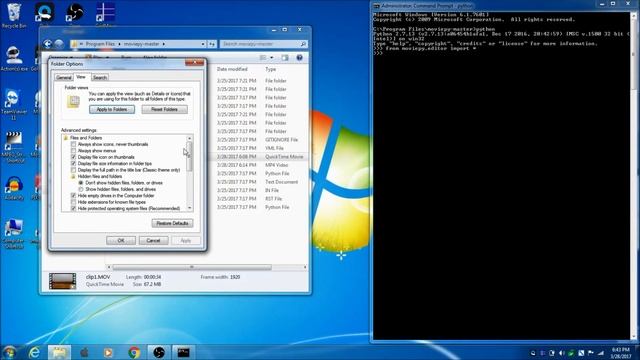Open the OBS desktop shortcut in the top row

75,13
